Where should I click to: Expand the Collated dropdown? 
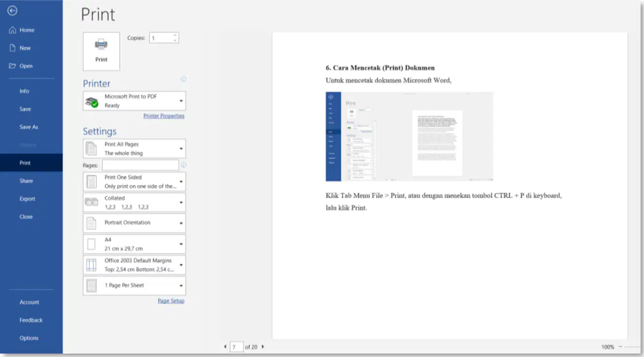pos(134,202)
